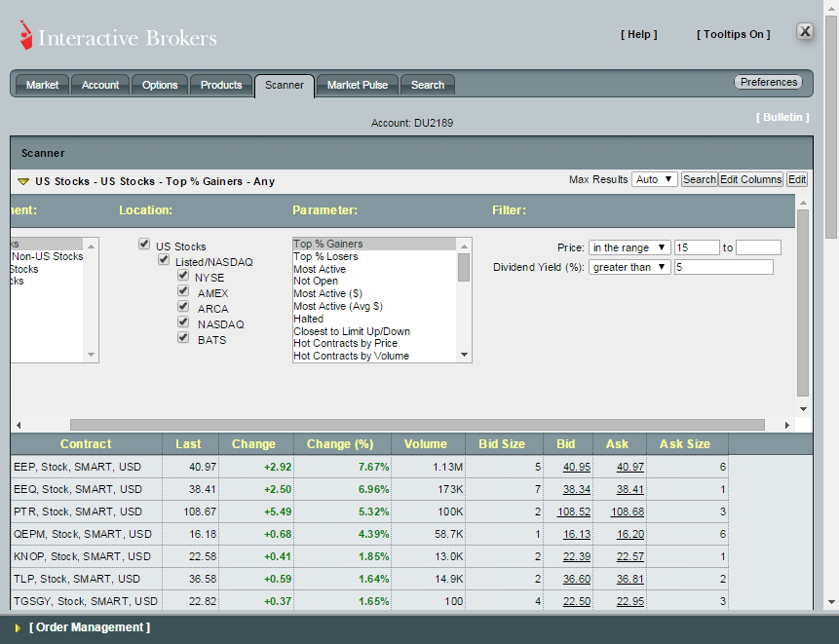Image resolution: width=839 pixels, height=644 pixels.
Task: Open the Account tab
Action: click(x=100, y=85)
